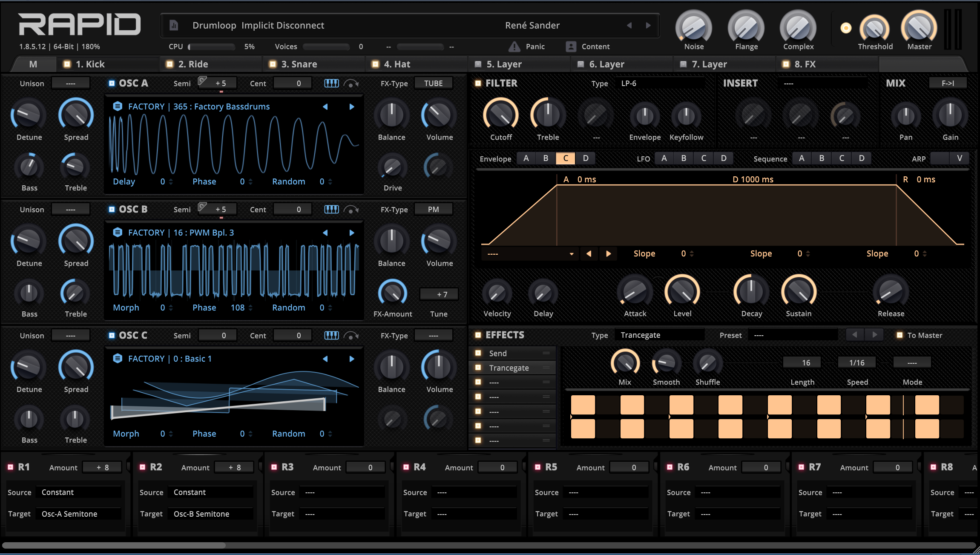Toggle the FILTER enable switch

click(478, 83)
